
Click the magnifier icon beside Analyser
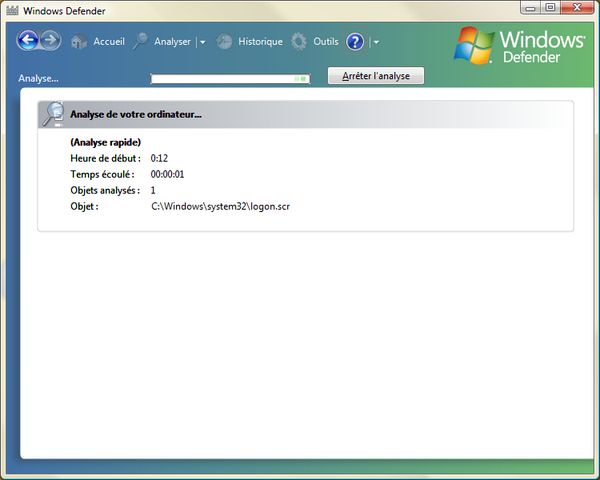point(140,42)
